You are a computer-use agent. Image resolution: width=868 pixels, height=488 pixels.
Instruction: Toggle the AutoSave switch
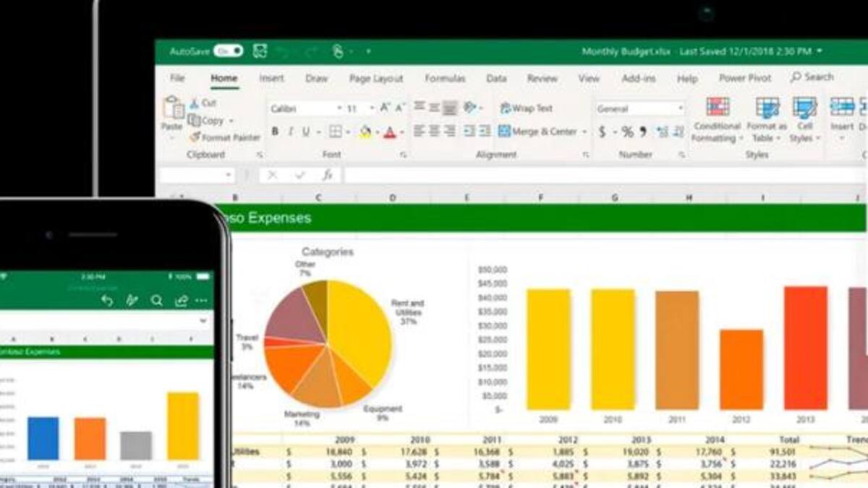pos(229,51)
